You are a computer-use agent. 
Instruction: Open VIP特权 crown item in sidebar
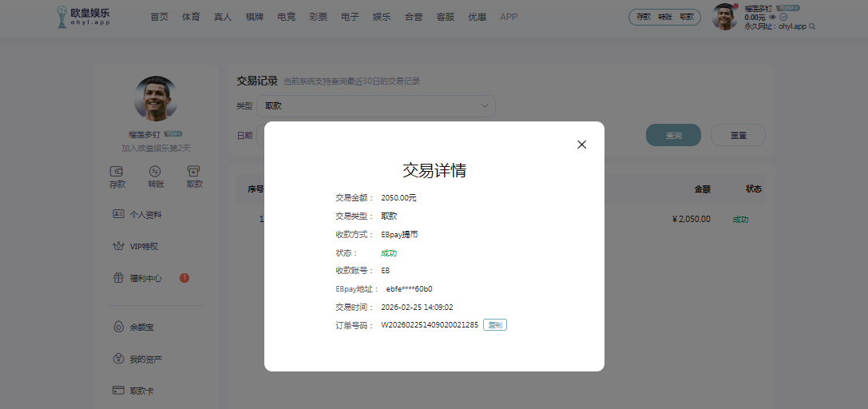(144, 247)
